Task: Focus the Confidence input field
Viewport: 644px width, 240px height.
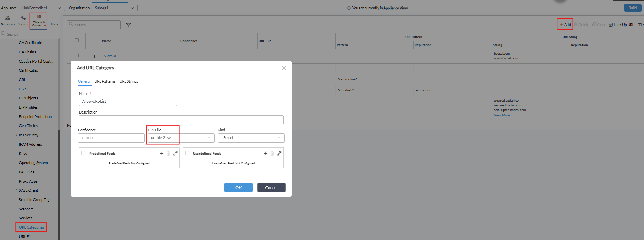Action: [x=111, y=138]
